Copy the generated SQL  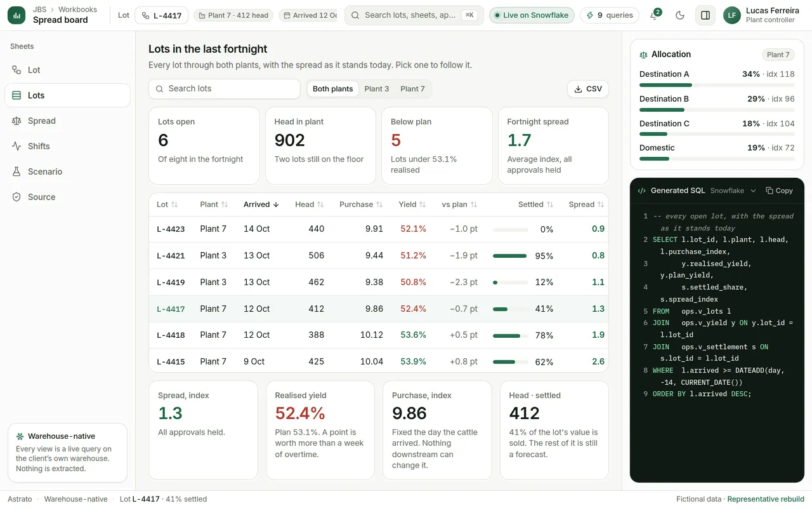779,190
